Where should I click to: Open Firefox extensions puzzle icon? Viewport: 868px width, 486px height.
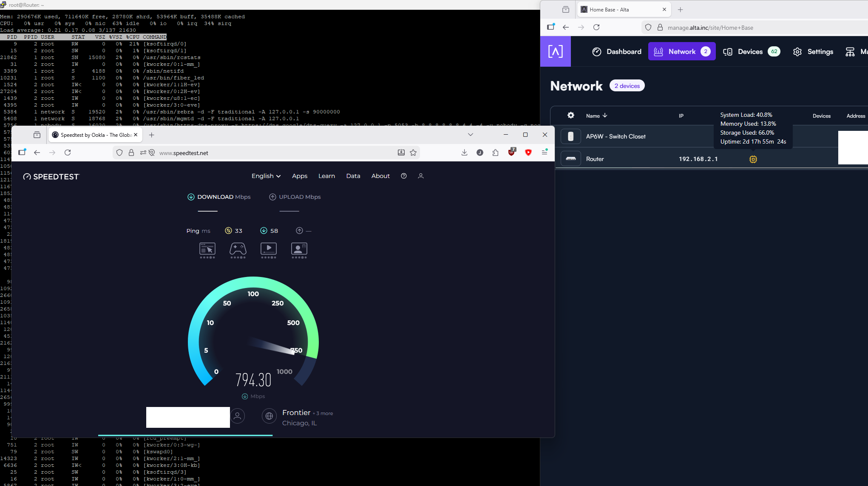click(x=495, y=153)
